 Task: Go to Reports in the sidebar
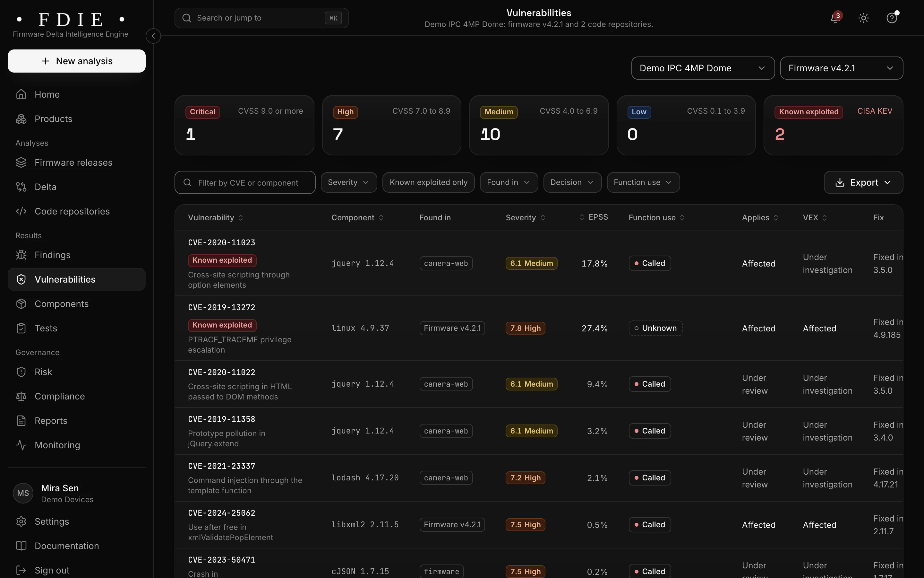pyautogui.click(x=76, y=421)
